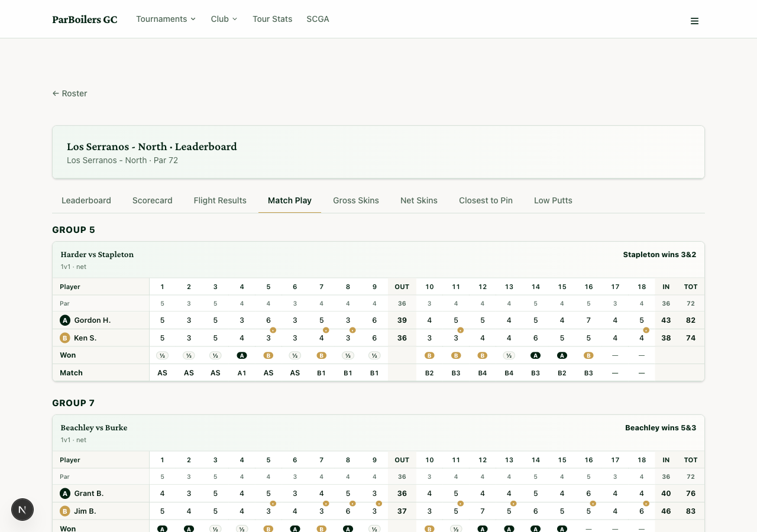Click the B won badge on Harder hole 10
This screenshot has height=532, width=757.
click(429, 355)
